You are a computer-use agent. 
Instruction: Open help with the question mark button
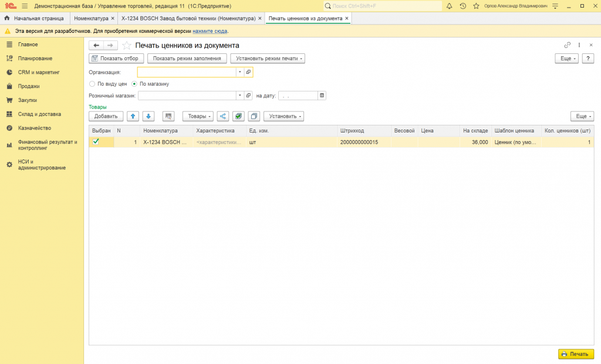[x=588, y=59]
